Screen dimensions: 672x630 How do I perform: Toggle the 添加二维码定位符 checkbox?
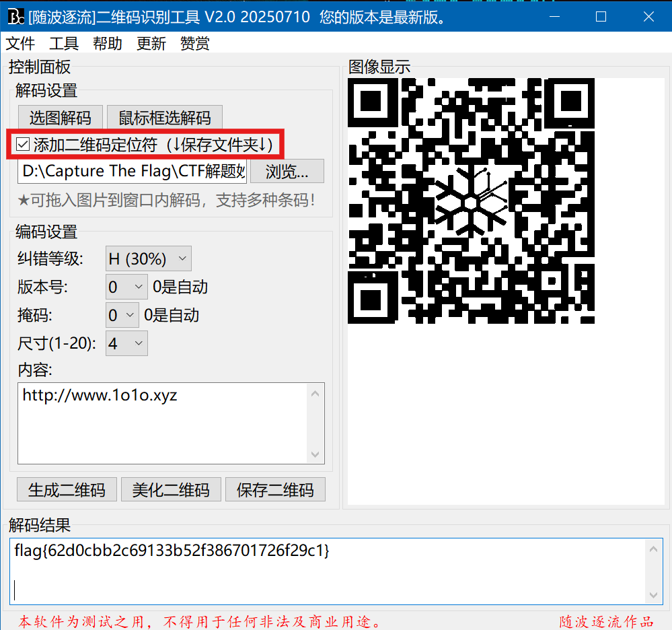[24, 144]
